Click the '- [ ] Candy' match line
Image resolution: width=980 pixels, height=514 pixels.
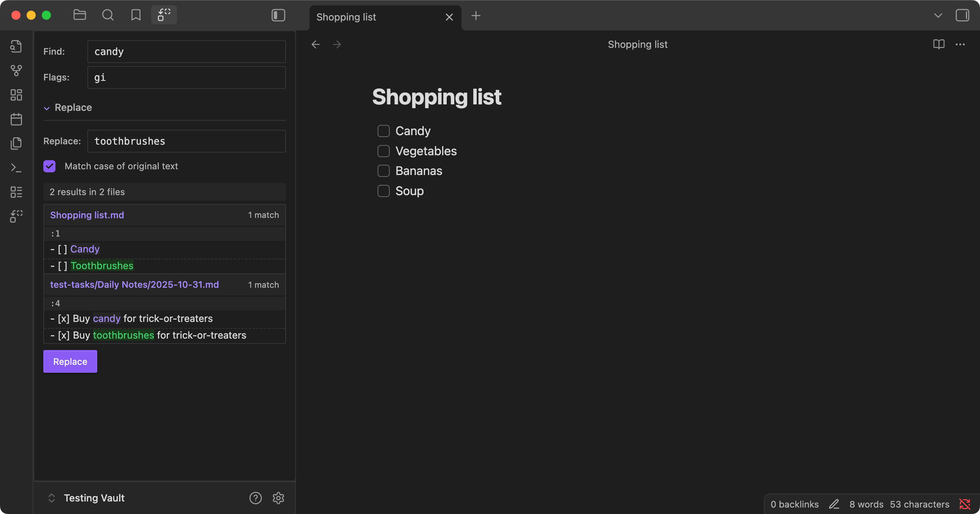164,249
